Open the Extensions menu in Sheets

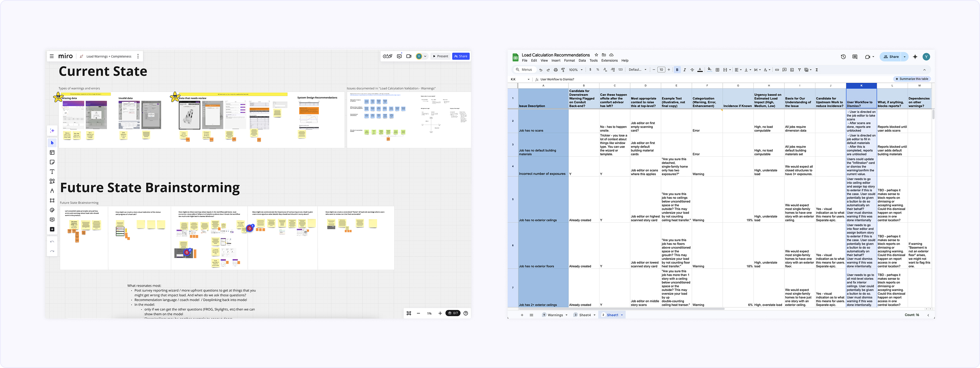609,61
